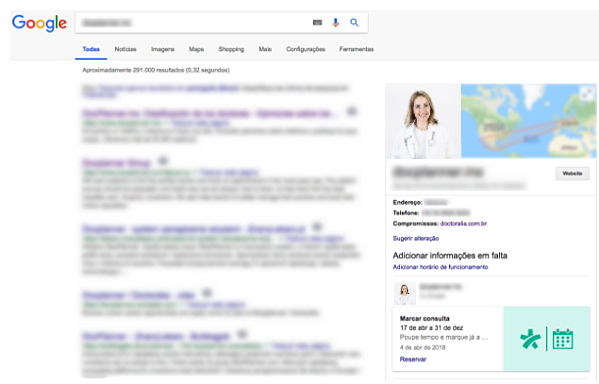
Task: Select '4 de abr de 2018' date text
Action: (x=423, y=348)
